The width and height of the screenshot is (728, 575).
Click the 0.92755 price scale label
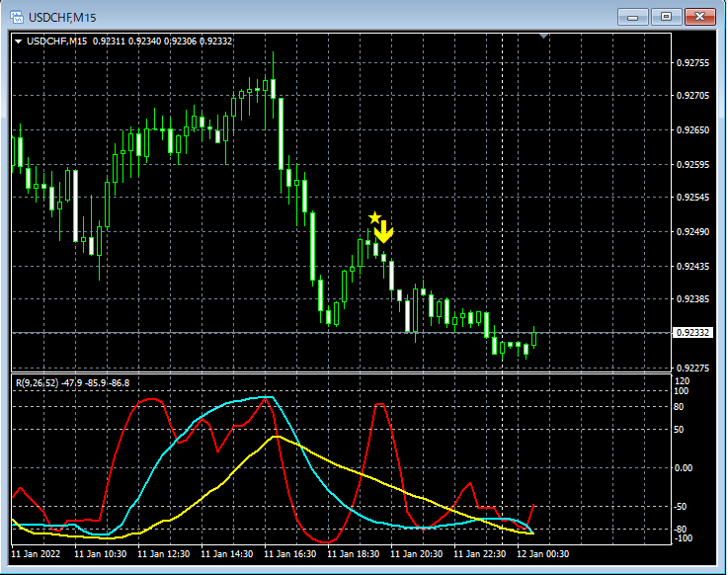coord(692,63)
